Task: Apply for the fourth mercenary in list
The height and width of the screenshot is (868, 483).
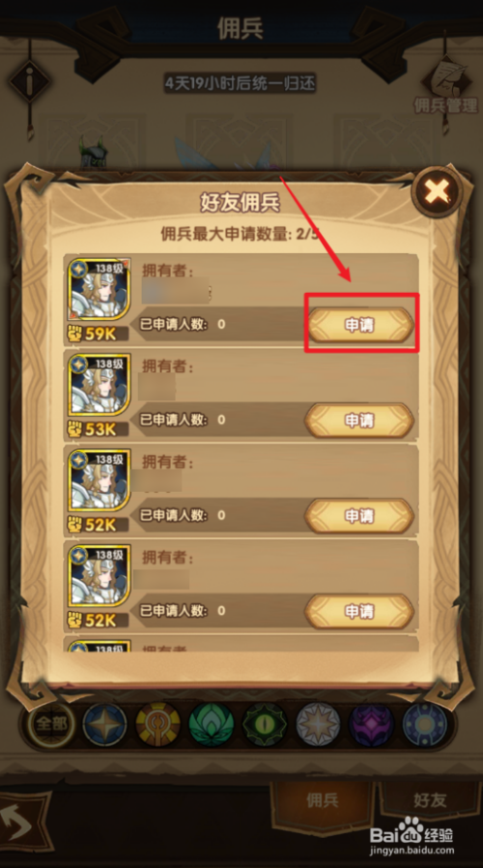Action: pos(360,612)
